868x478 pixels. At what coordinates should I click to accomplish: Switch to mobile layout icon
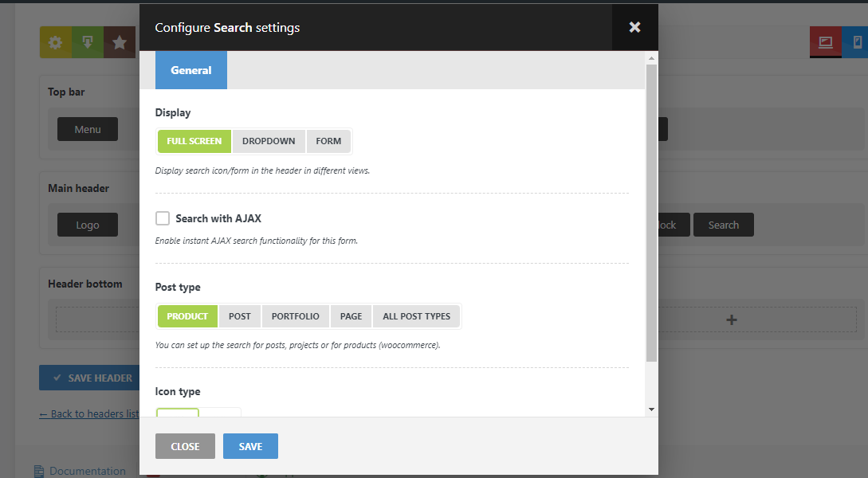[857, 42]
